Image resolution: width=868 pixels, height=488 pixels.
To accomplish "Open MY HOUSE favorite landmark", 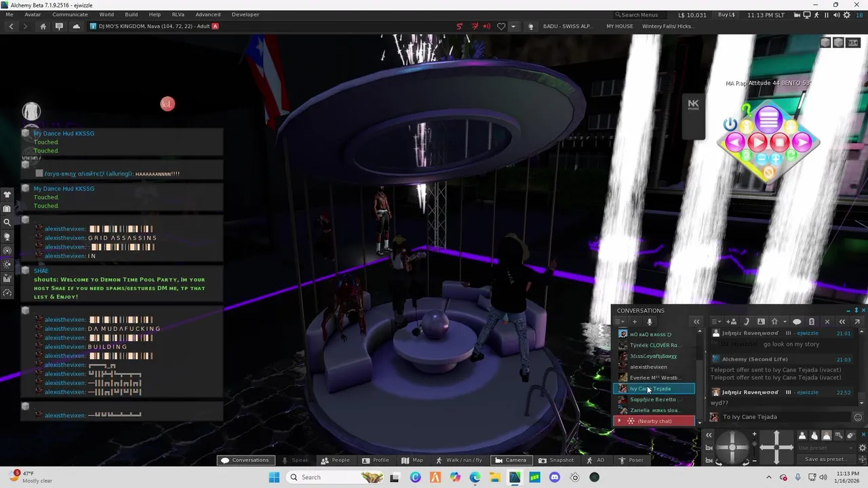I will 619,26.
